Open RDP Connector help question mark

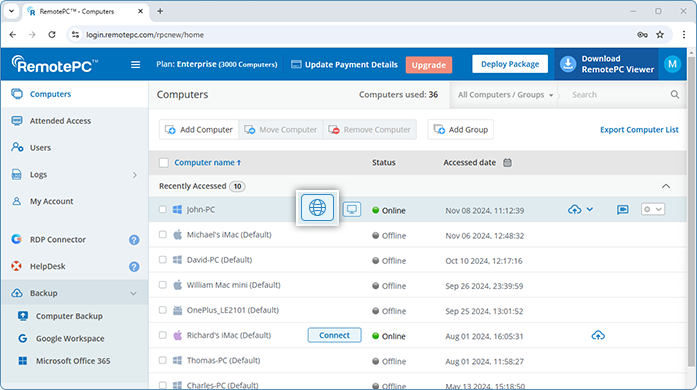(134, 240)
